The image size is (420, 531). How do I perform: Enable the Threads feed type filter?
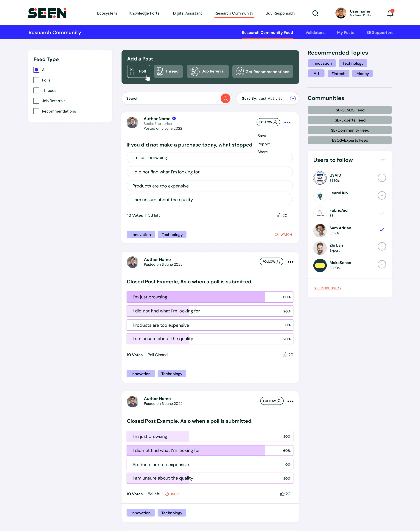[x=36, y=91]
